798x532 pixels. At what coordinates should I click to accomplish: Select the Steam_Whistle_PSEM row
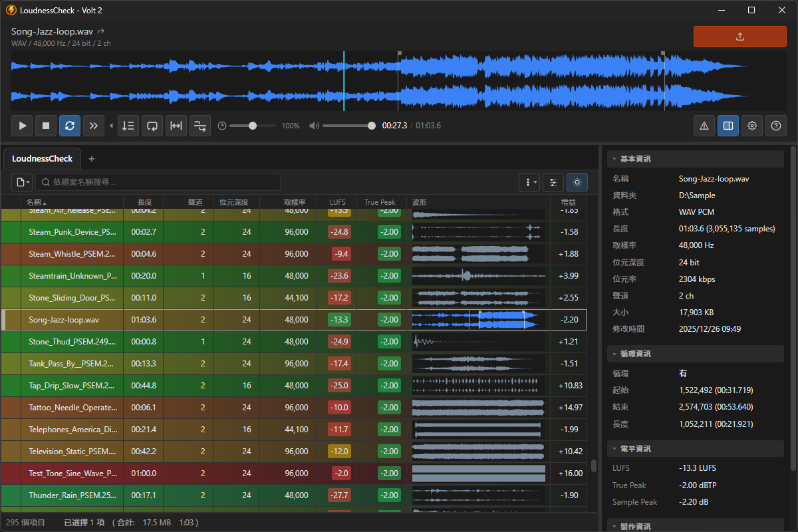pyautogui.click(x=294, y=254)
